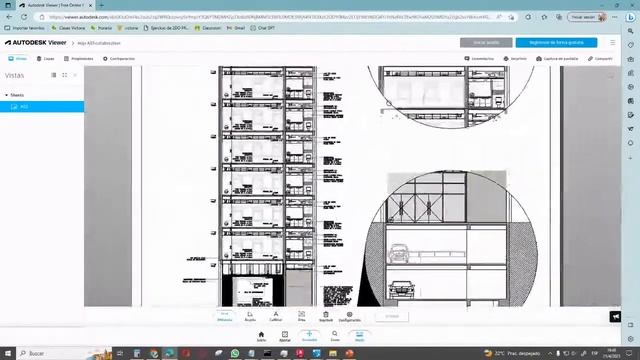Open the Gmail bookmark
This screenshot has height=360, width=640.
[x=236, y=28]
